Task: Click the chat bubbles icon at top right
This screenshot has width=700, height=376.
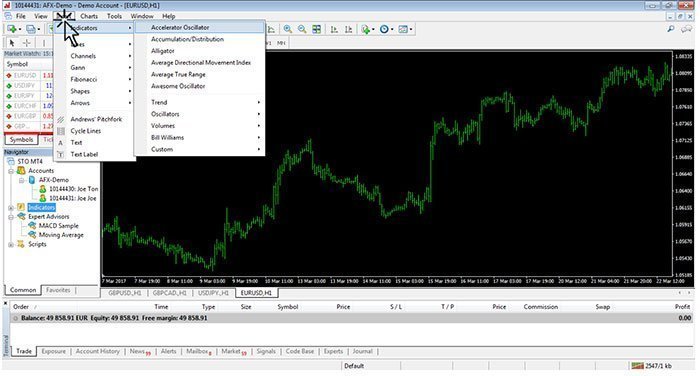Action: pyautogui.click(x=686, y=29)
